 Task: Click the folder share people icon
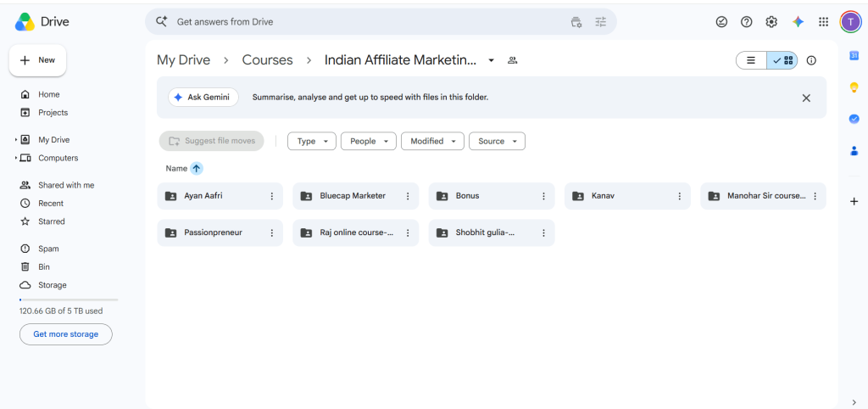click(512, 60)
